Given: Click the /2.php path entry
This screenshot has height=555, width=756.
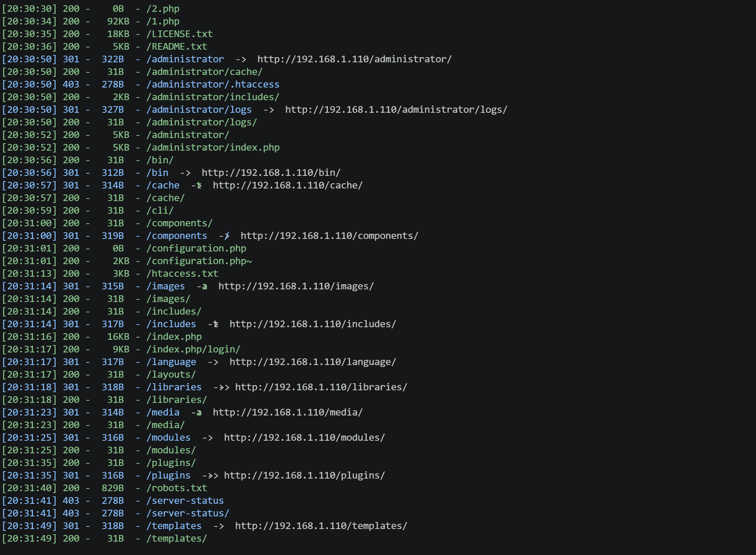Looking at the screenshot, I should pos(163,9).
